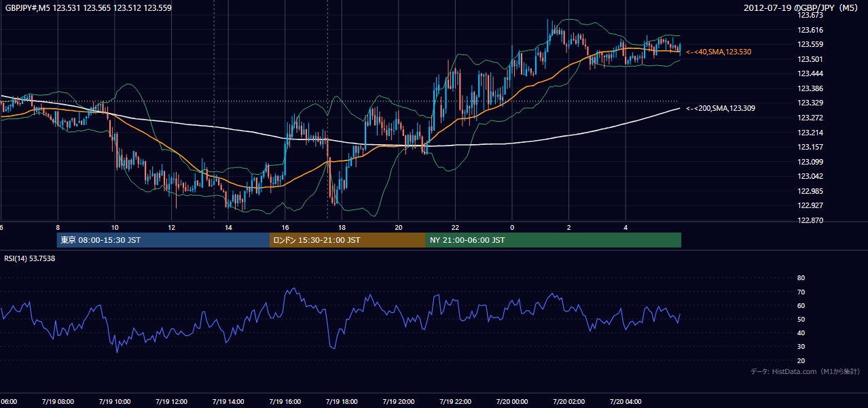Click time label 7/20 00:00
868x408 pixels.
511,402
